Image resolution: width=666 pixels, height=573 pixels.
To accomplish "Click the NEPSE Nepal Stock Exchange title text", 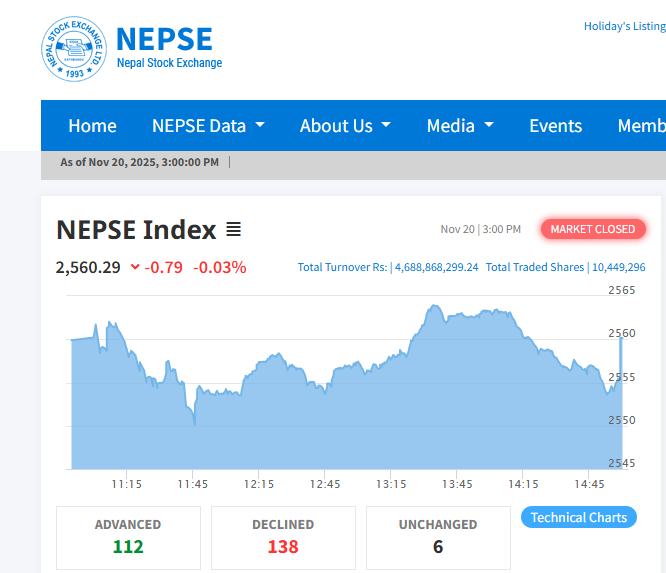I will [x=165, y=47].
